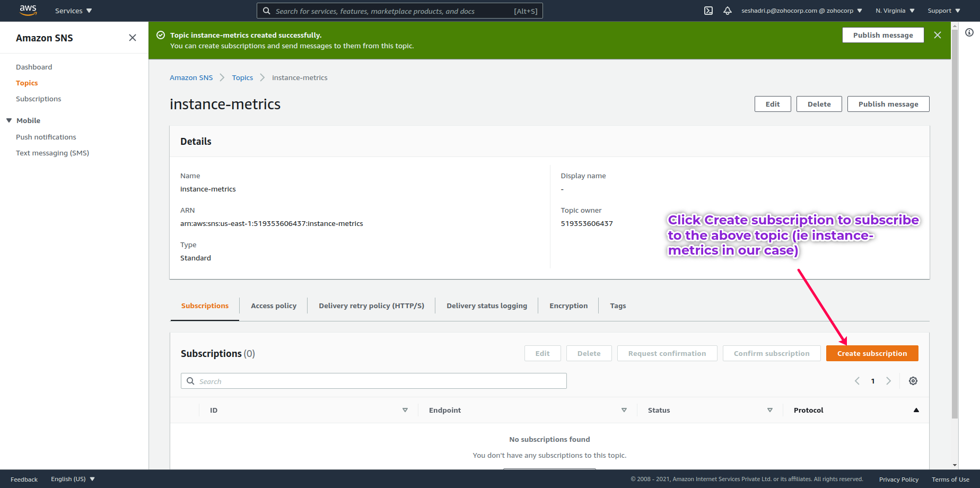
Task: Click Confirm subscription button
Action: (x=772, y=353)
